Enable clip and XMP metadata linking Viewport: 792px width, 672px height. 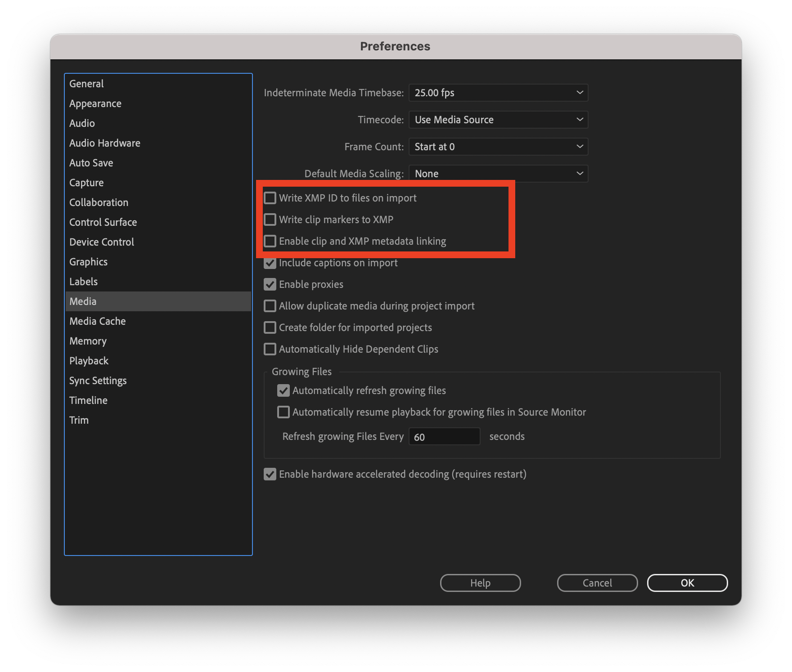(x=270, y=241)
